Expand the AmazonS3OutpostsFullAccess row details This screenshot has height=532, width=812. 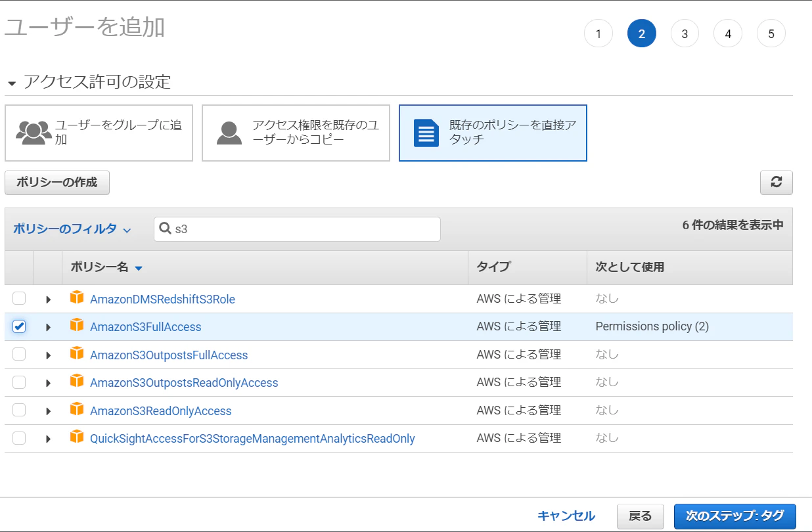(48, 355)
